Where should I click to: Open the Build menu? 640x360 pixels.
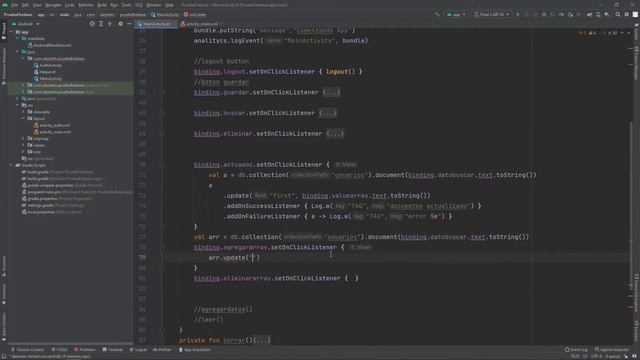coord(102,5)
